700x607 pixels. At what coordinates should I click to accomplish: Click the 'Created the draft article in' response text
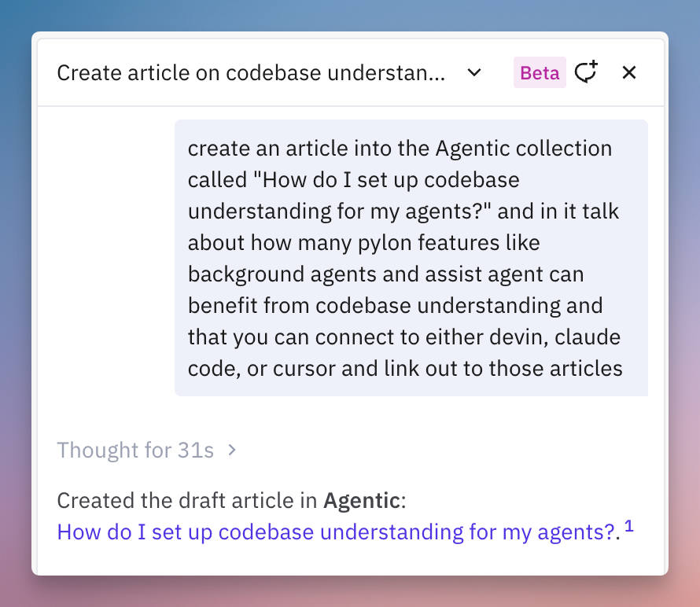pyautogui.click(x=186, y=500)
